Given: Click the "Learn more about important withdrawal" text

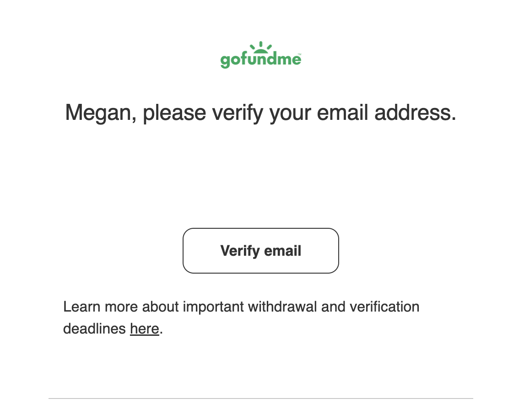Looking at the screenshot, I should [190, 307].
